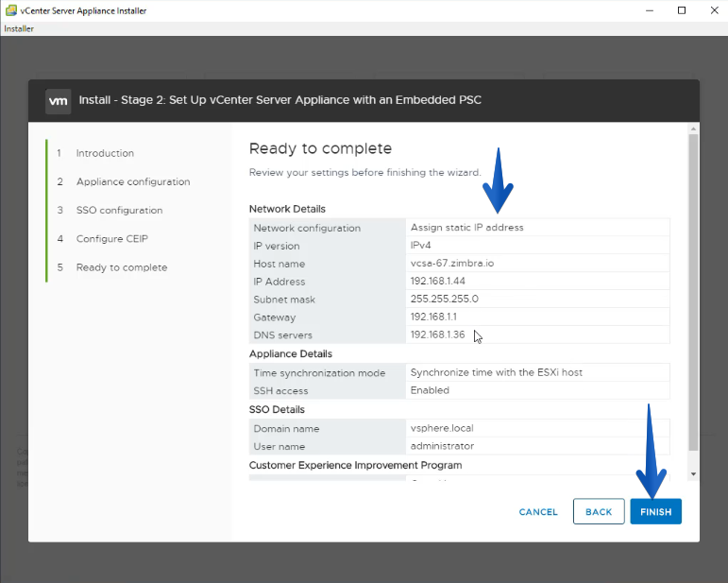Click the SSH access Enabled value

[430, 390]
